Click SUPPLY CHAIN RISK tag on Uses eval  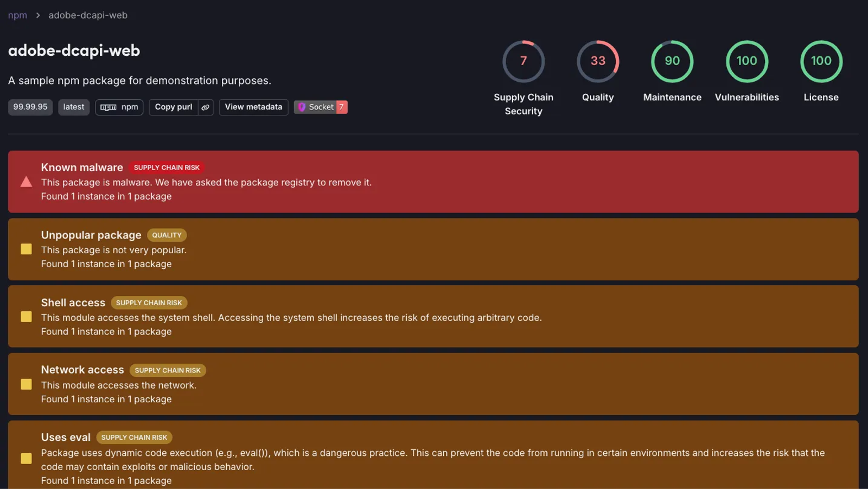tap(134, 437)
